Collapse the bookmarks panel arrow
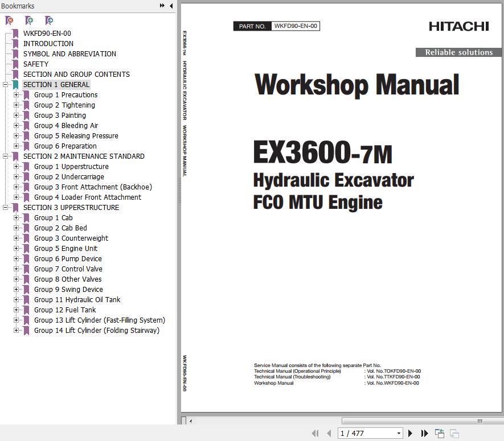 (171, 6)
